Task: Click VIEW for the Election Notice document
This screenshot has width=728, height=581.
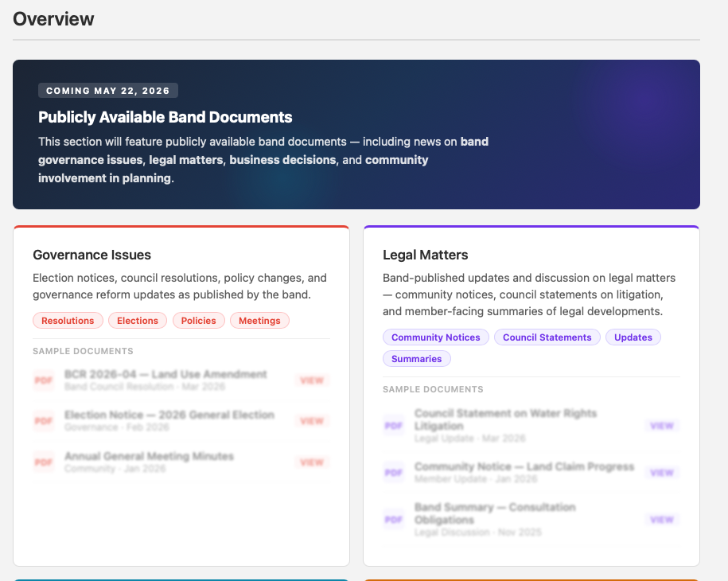Action: (312, 421)
